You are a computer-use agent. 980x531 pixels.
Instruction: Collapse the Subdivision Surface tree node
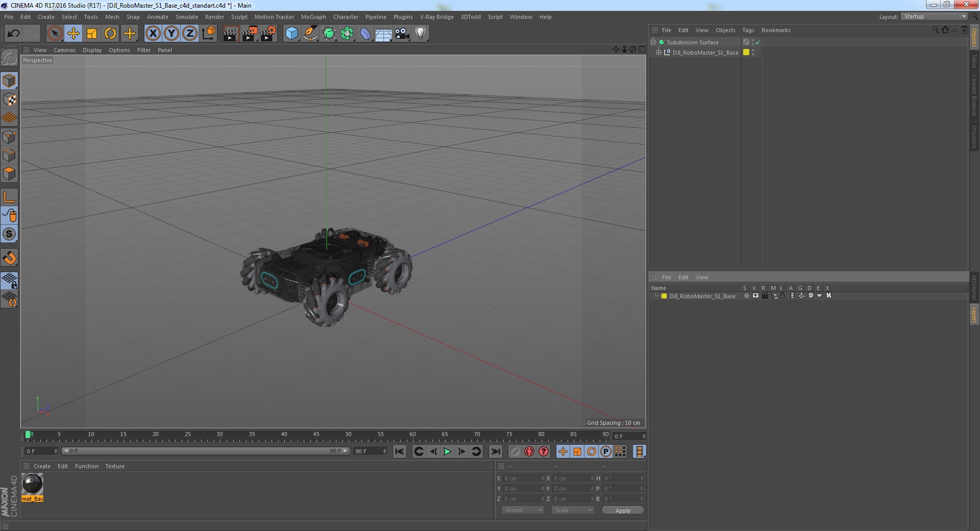pyautogui.click(x=653, y=42)
